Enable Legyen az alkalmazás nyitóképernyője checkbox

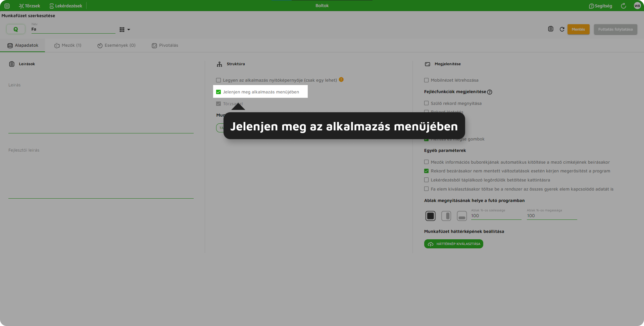(x=218, y=80)
